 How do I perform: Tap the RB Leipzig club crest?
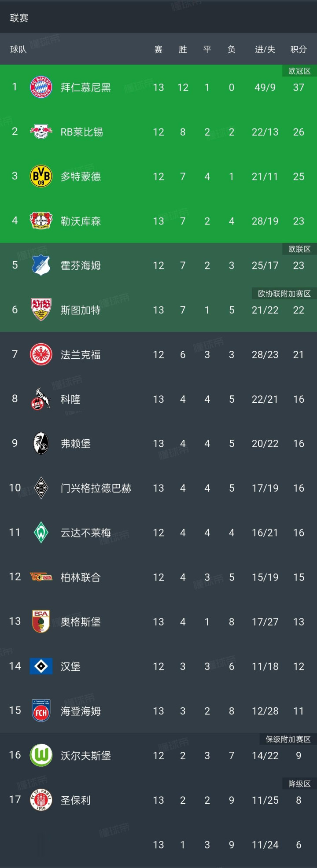[41, 132]
